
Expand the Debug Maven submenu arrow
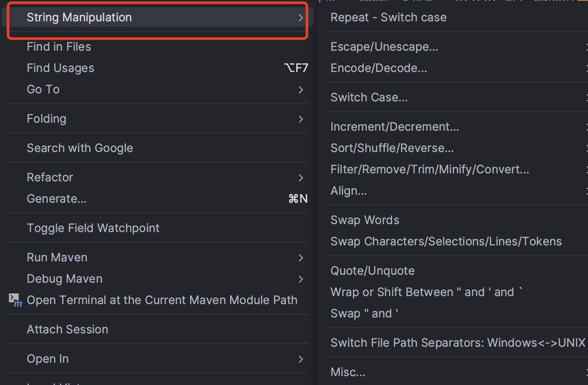pyautogui.click(x=301, y=279)
